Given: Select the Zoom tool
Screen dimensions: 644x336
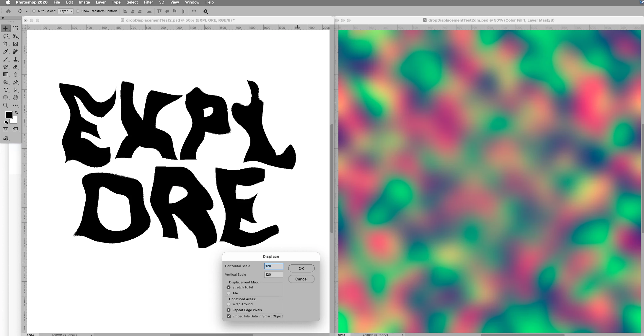Looking at the screenshot, I should pyautogui.click(x=6, y=105).
